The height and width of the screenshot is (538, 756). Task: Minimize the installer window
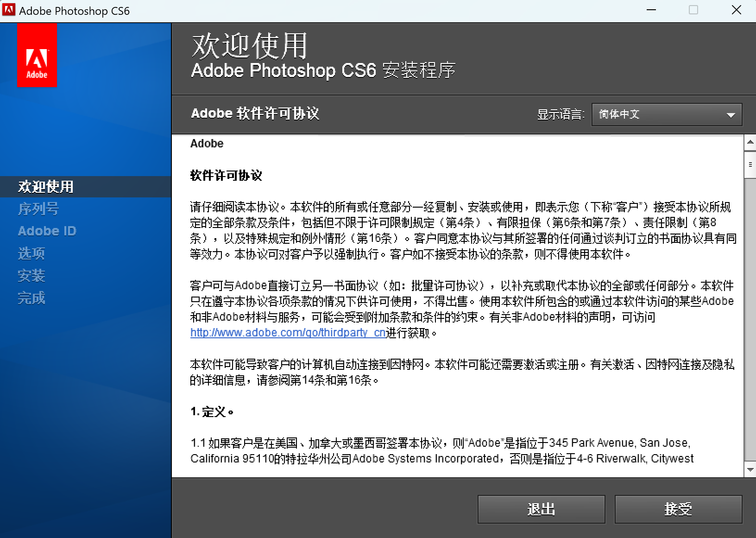click(x=651, y=9)
